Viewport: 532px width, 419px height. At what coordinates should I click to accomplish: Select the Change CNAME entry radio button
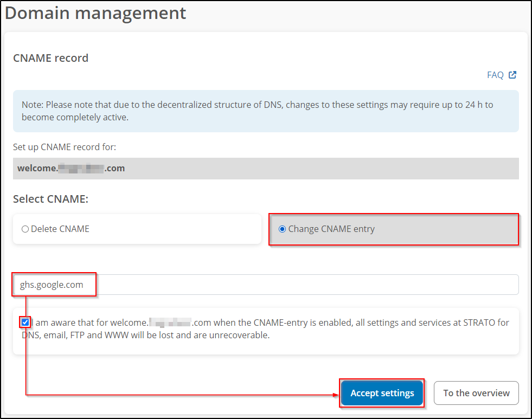(x=282, y=229)
